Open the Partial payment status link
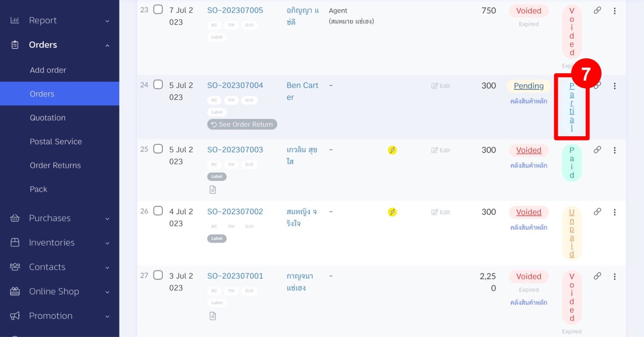 point(571,107)
